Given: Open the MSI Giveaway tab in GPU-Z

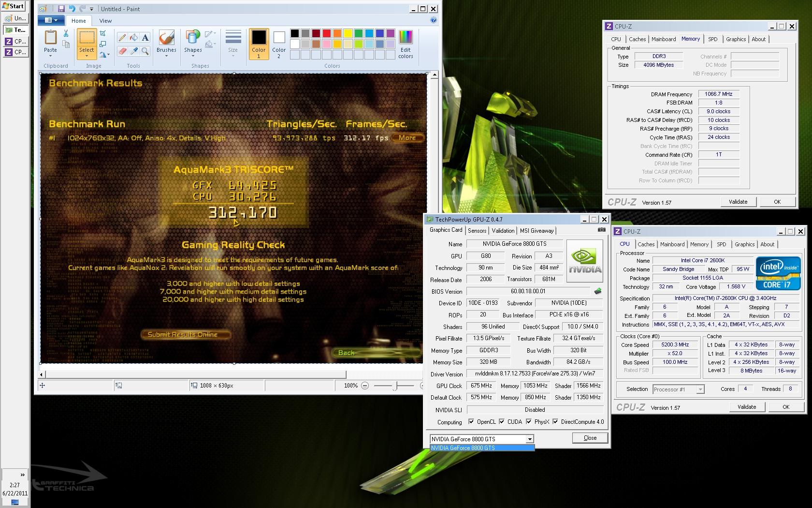Looking at the screenshot, I should click(x=536, y=231).
